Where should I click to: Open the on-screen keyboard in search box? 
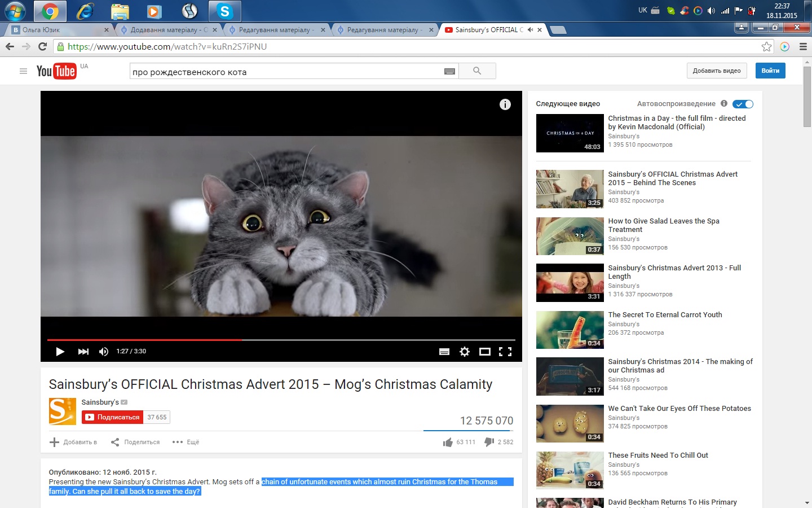pos(449,71)
